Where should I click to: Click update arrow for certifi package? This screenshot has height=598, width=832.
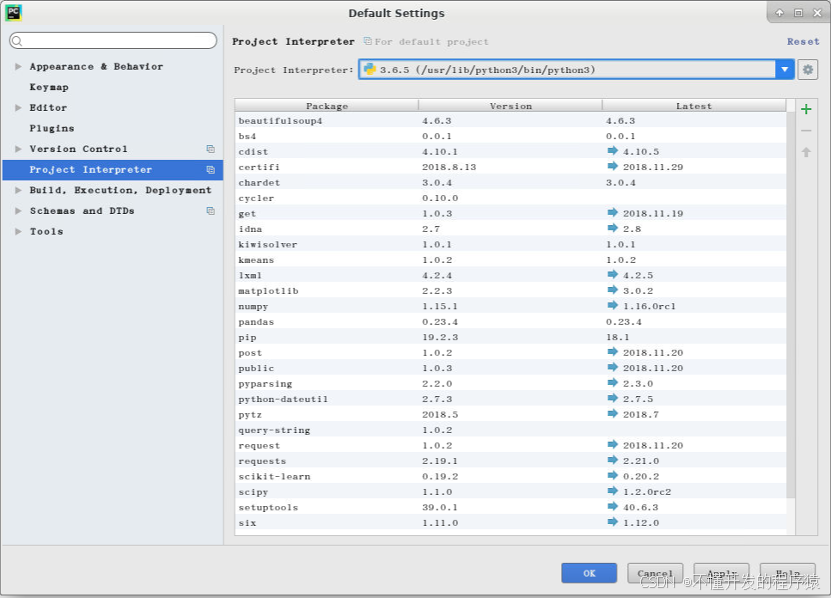point(613,166)
